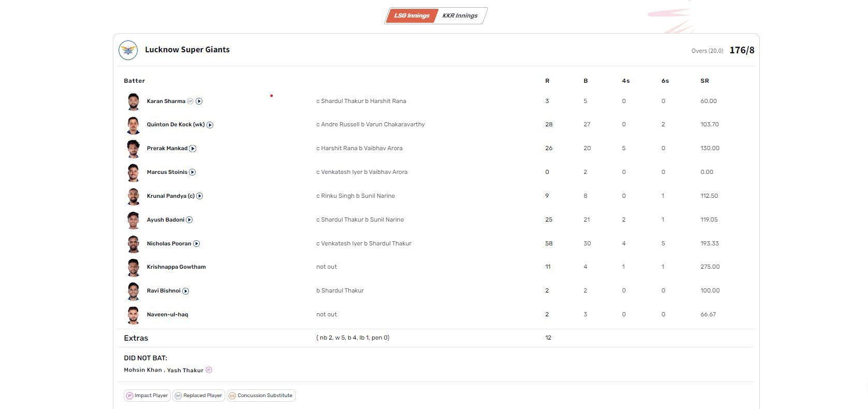
Task: Click the DID NOT BAT heading
Action: (x=145, y=358)
